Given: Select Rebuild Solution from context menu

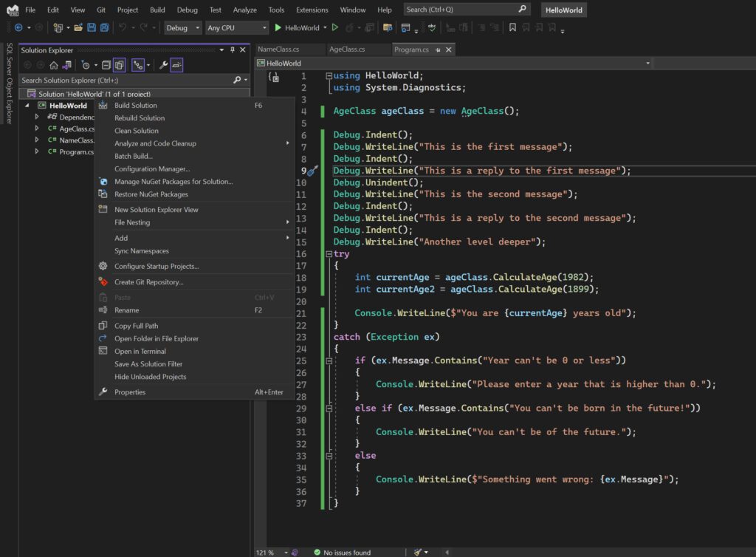Looking at the screenshot, I should point(140,118).
